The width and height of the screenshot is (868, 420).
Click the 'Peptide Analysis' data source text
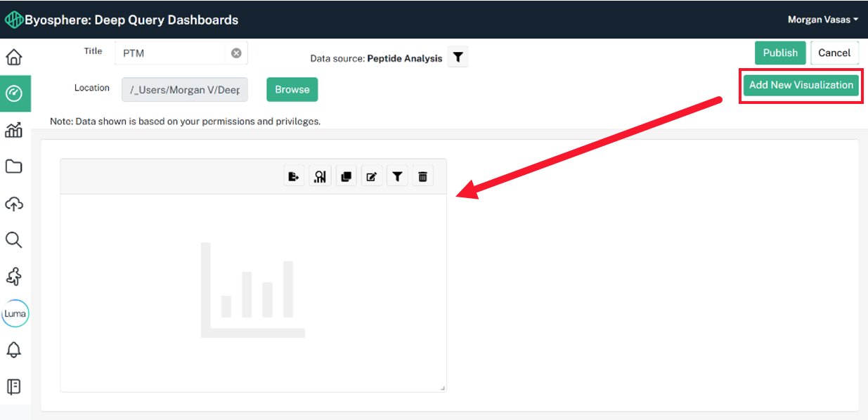click(405, 58)
